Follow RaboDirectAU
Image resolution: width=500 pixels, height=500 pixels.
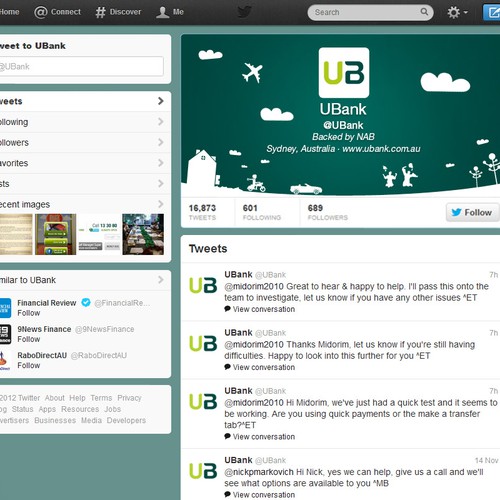click(x=29, y=366)
